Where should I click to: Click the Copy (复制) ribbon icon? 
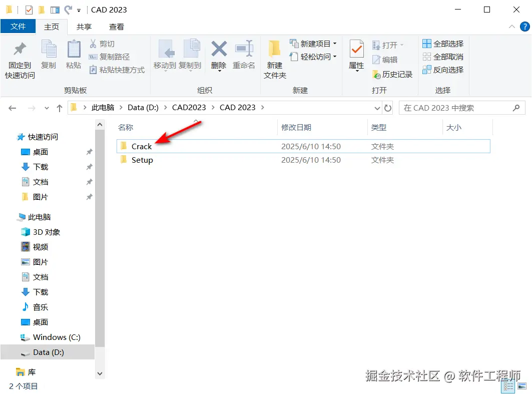click(49, 49)
